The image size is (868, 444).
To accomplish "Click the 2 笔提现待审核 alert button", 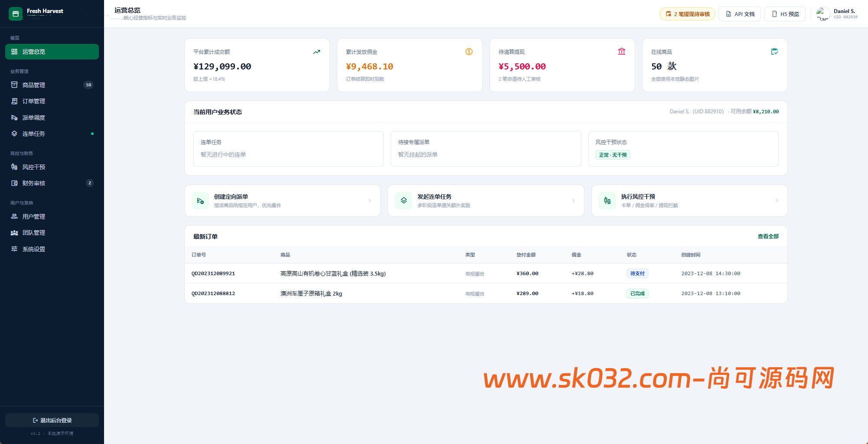I will [x=687, y=14].
